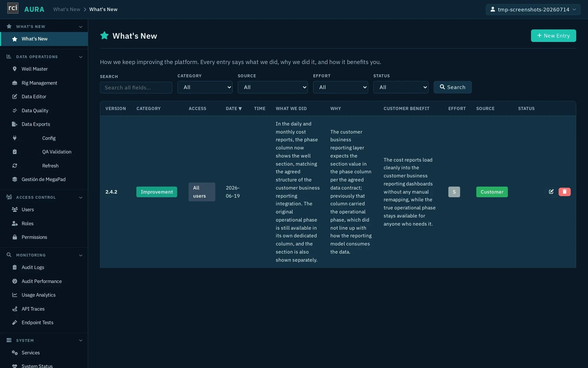The height and width of the screenshot is (368, 588).
Task: Edit the 2.4.2 entry with pencil icon
Action: 551,192
